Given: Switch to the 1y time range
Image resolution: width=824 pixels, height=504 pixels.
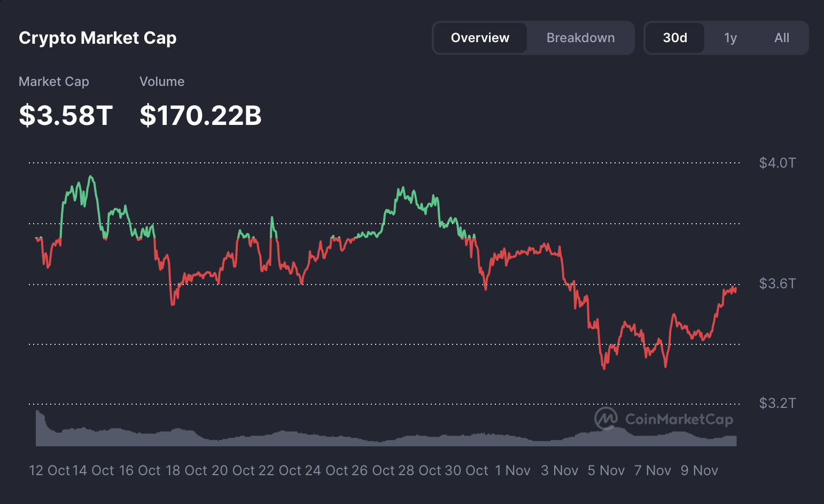Looking at the screenshot, I should click(x=730, y=37).
